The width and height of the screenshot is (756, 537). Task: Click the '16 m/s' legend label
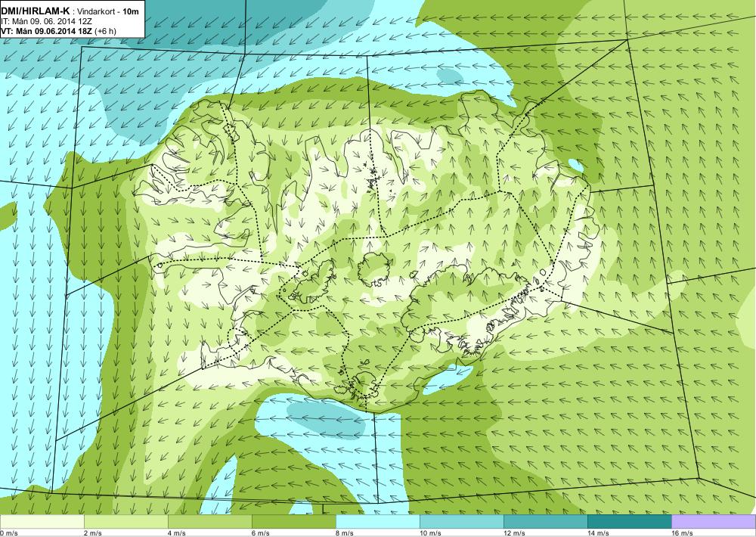(682, 532)
